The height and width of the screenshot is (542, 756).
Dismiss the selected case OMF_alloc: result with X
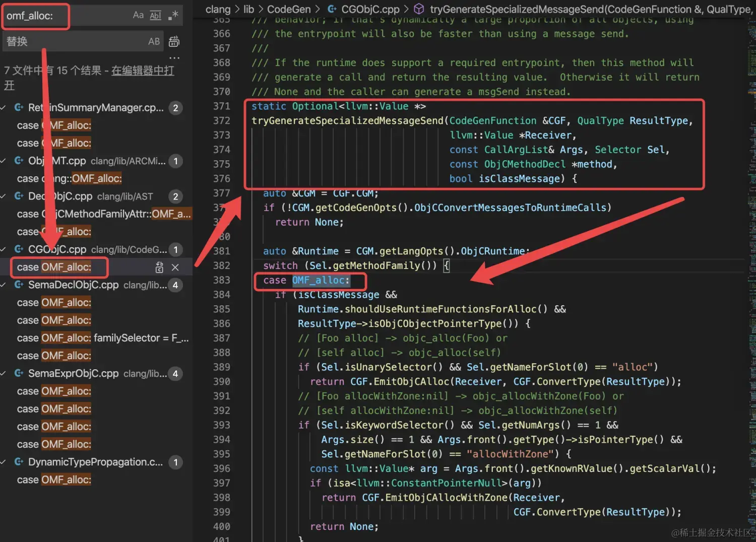click(175, 267)
